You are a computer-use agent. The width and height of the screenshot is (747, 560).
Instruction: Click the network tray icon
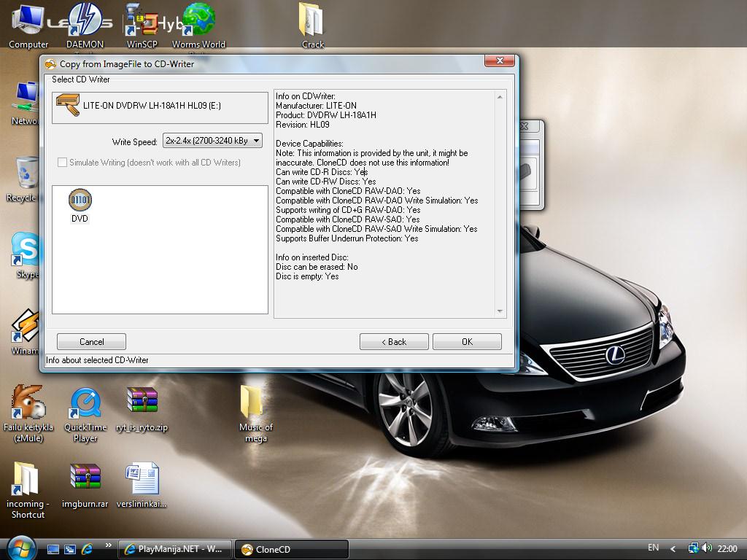coord(694,548)
